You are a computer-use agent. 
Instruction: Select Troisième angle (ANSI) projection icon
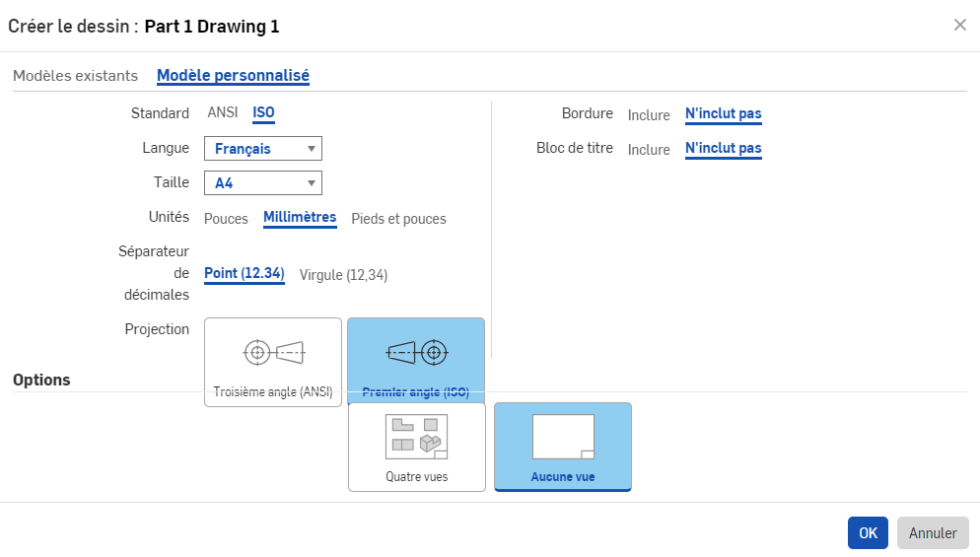(x=273, y=352)
